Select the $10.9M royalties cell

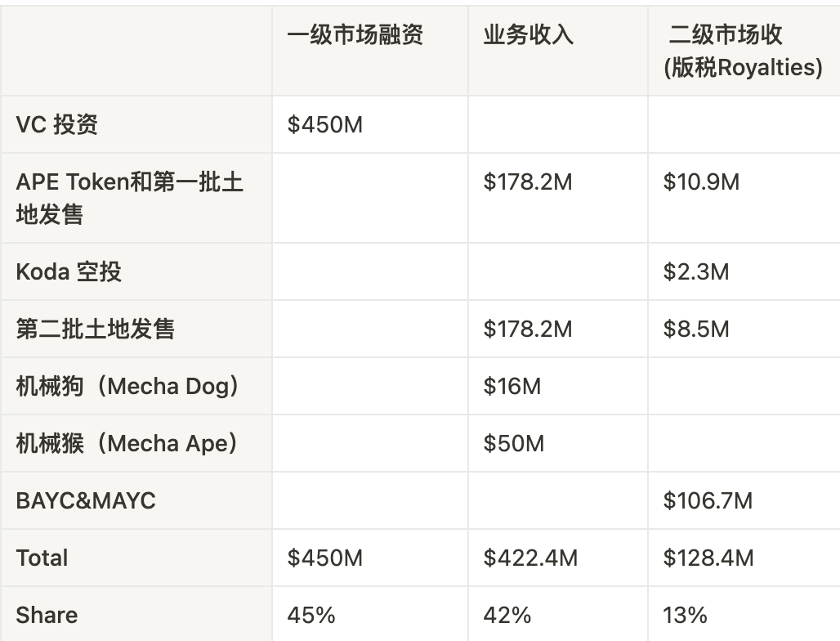tap(701, 182)
